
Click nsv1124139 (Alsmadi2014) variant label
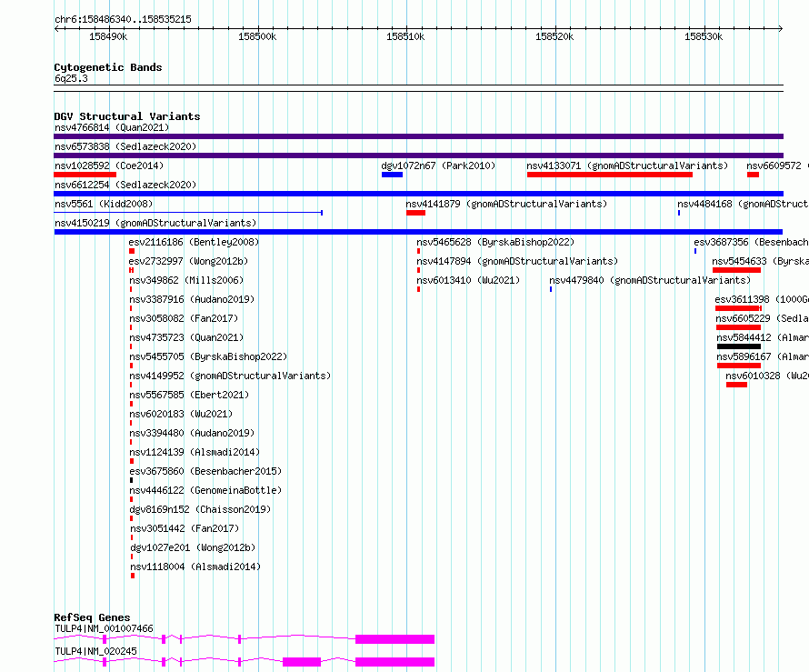pos(195,452)
